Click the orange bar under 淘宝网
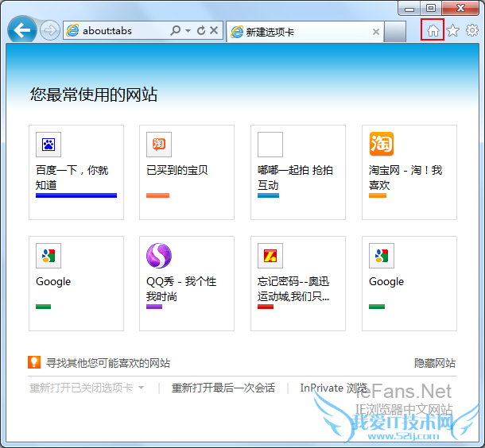The image size is (485, 448). click(378, 195)
